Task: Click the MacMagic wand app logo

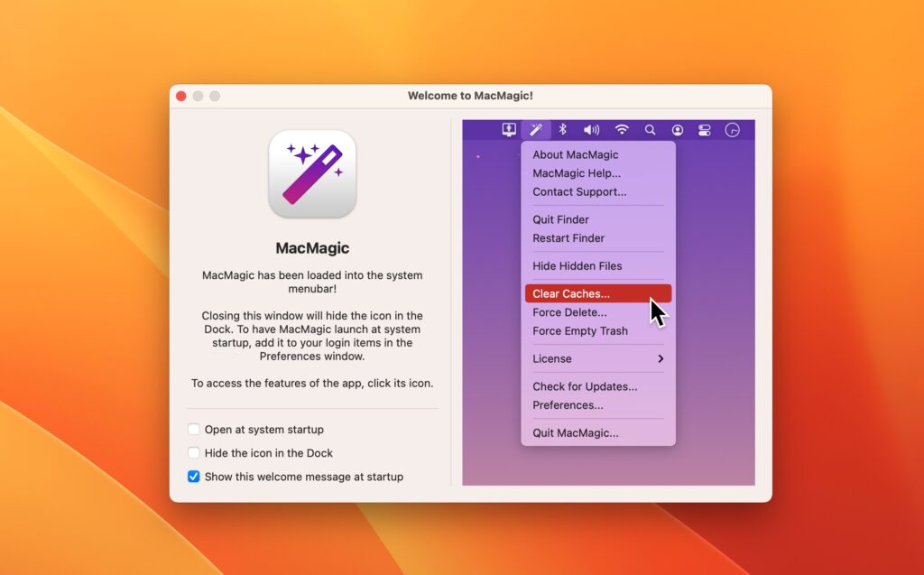Action: pyautogui.click(x=312, y=172)
